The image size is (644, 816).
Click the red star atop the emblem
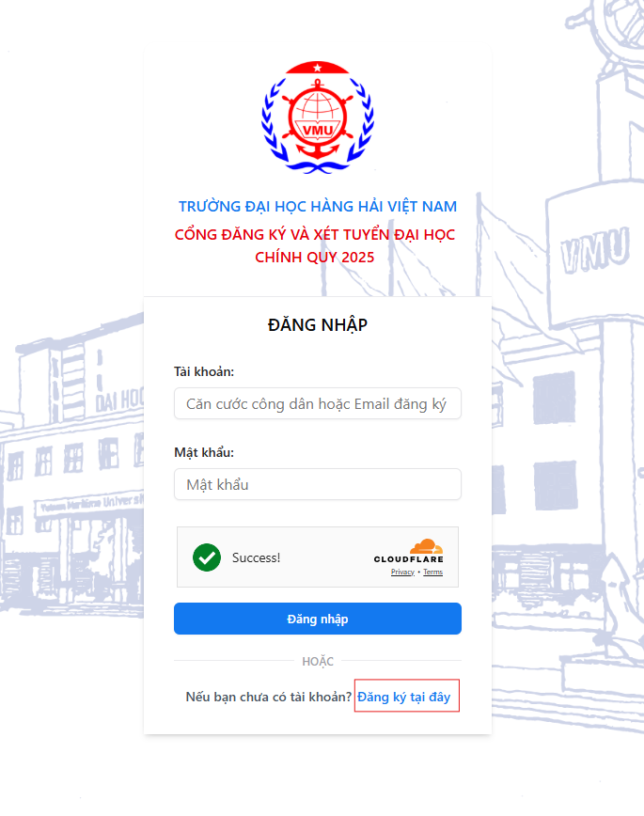coord(318,67)
